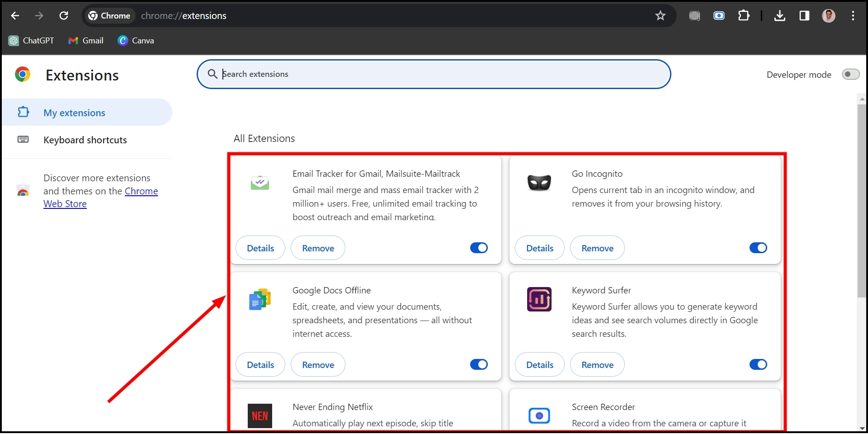Follow the Chrome Web Store link
The height and width of the screenshot is (434, 868).
tap(141, 191)
